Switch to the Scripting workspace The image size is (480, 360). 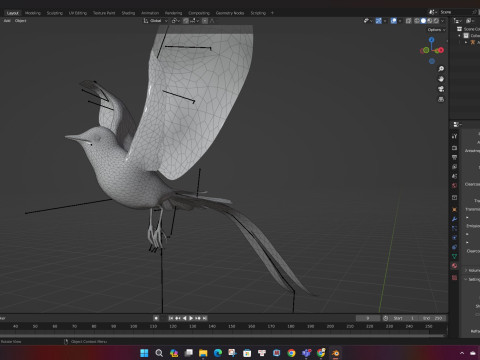(x=258, y=13)
